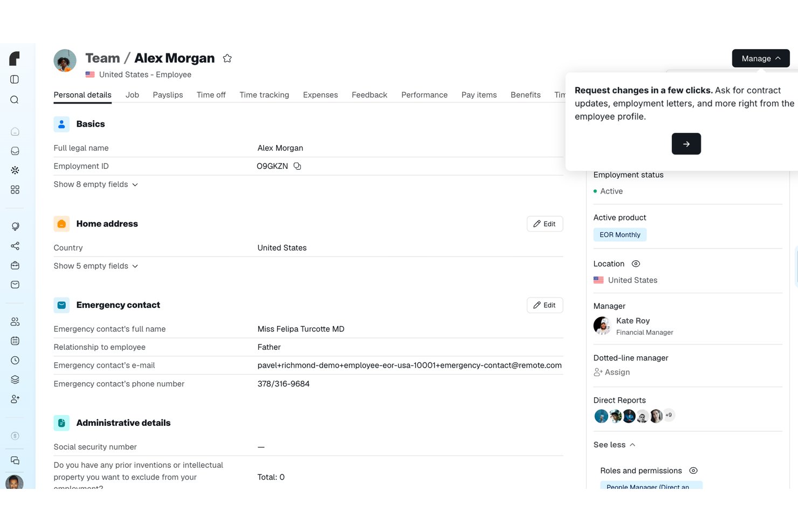This screenshot has width=798, height=532.
Task: Open the Expenses tab
Action: pos(320,95)
